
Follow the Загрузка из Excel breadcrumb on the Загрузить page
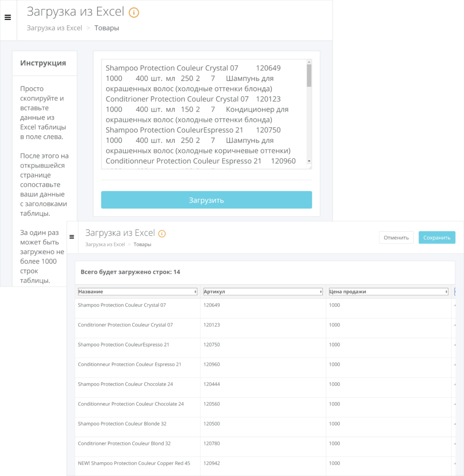pyautogui.click(x=54, y=28)
